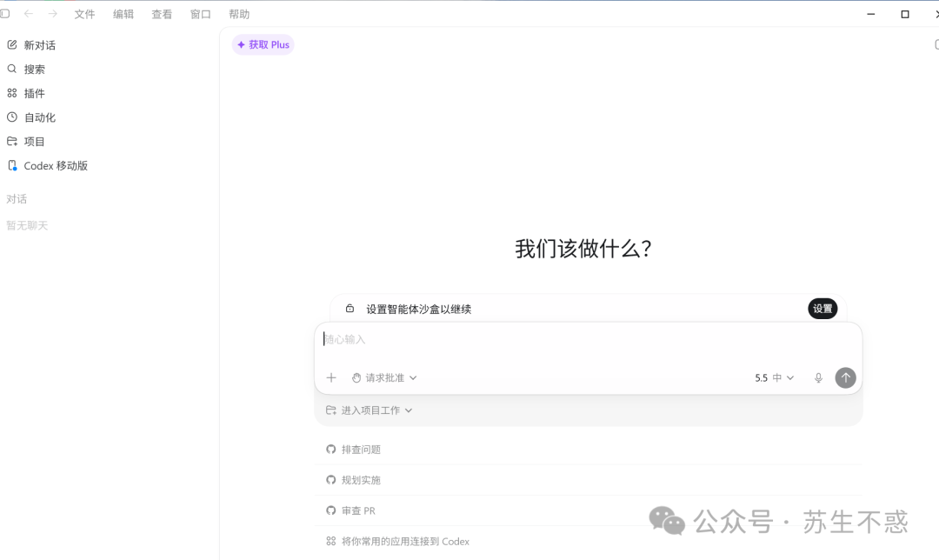
Task: Select the 审查 PR suggestion
Action: [588, 510]
